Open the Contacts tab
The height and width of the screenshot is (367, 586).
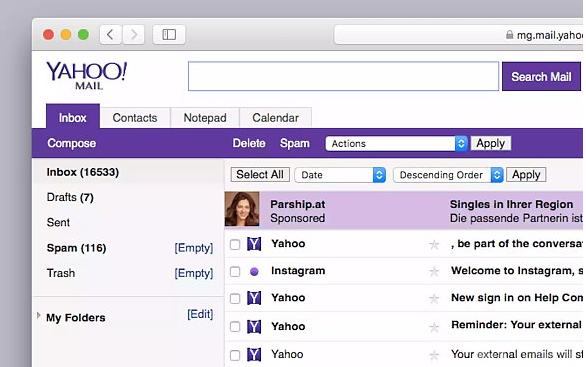[x=135, y=118]
